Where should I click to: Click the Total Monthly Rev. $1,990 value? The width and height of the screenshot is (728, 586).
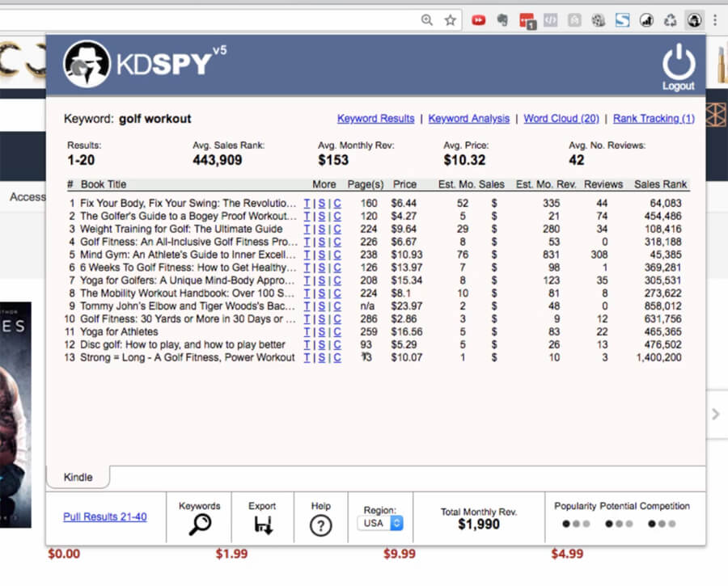(479, 525)
